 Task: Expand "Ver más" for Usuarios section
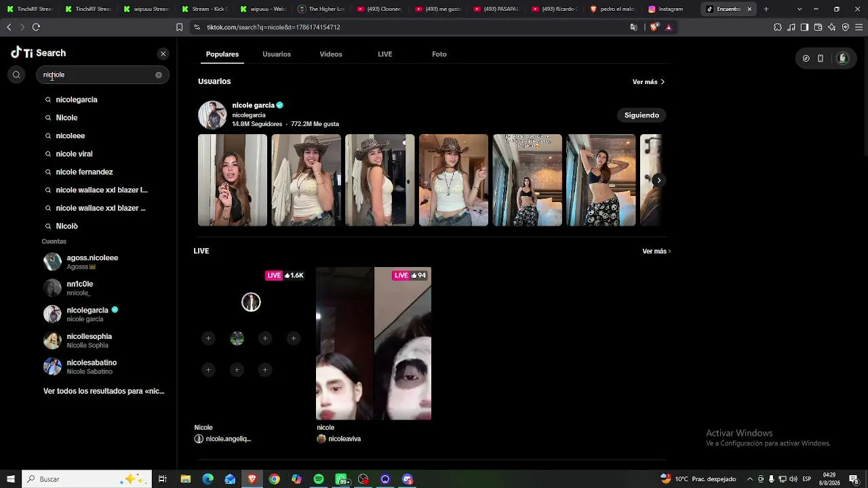[648, 82]
